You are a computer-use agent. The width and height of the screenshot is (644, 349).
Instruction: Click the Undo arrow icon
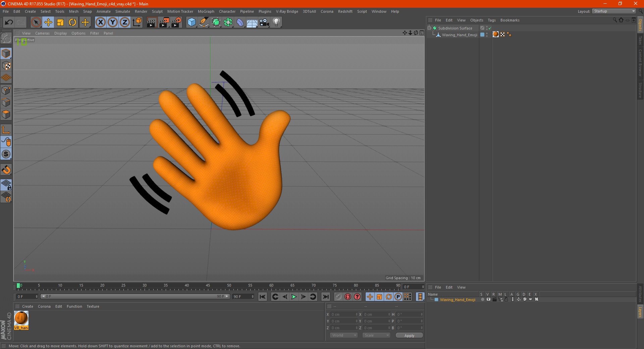9,22
